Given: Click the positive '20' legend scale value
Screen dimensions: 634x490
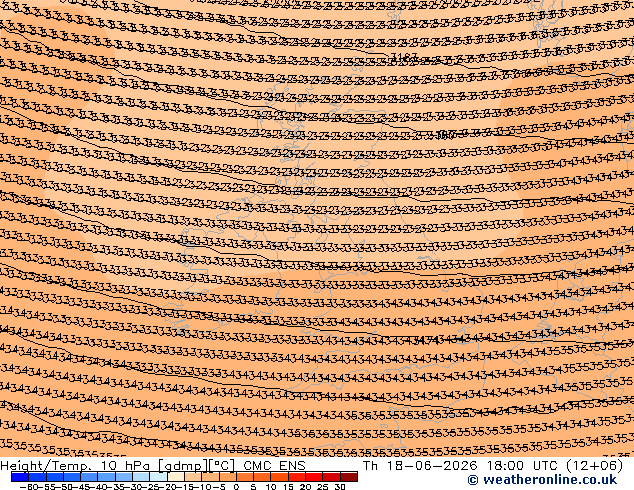Looking at the screenshot, I should click(305, 487).
